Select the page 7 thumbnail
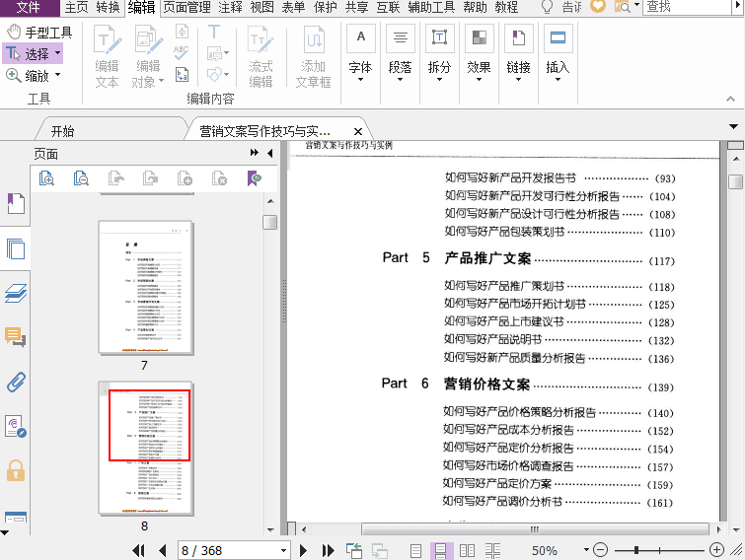This screenshot has width=745, height=560. (x=145, y=287)
